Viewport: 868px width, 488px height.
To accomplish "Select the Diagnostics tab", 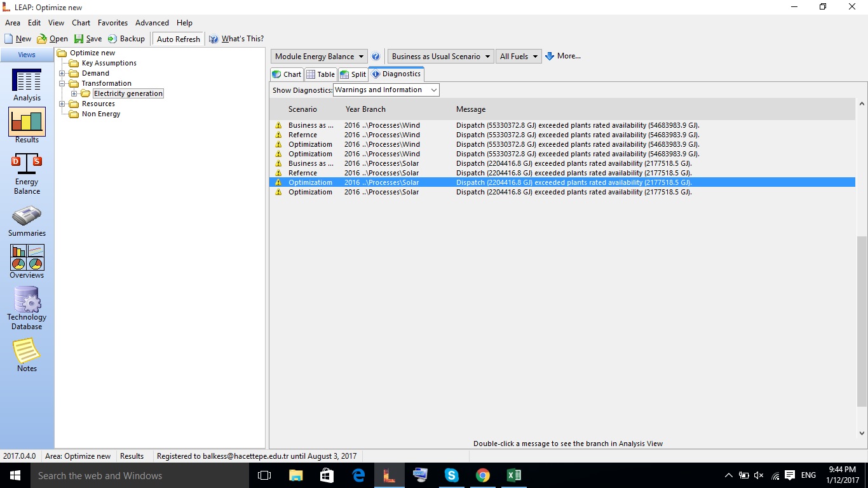I will tap(396, 74).
